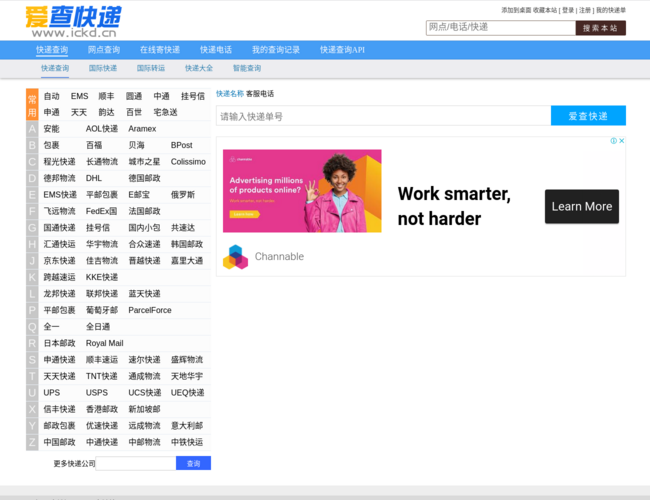Click the letter Z index label

tap(32, 442)
